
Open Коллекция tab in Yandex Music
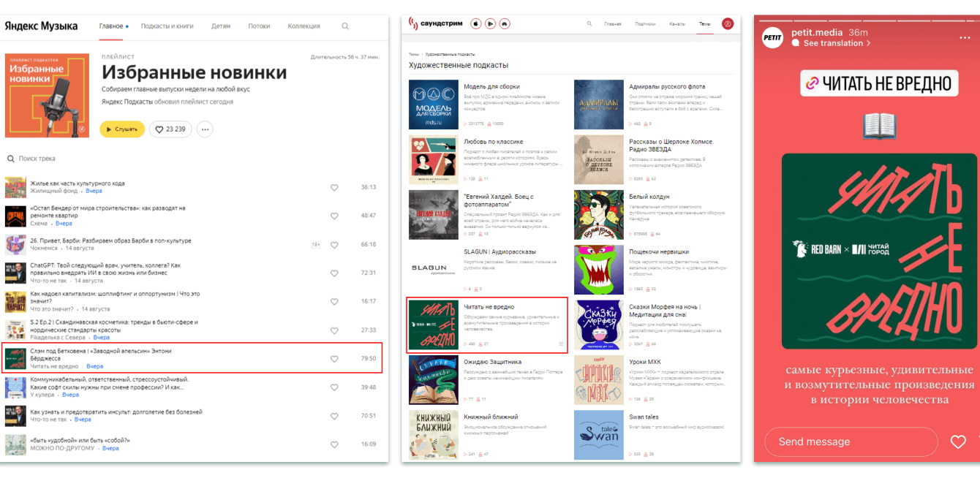coord(304,26)
